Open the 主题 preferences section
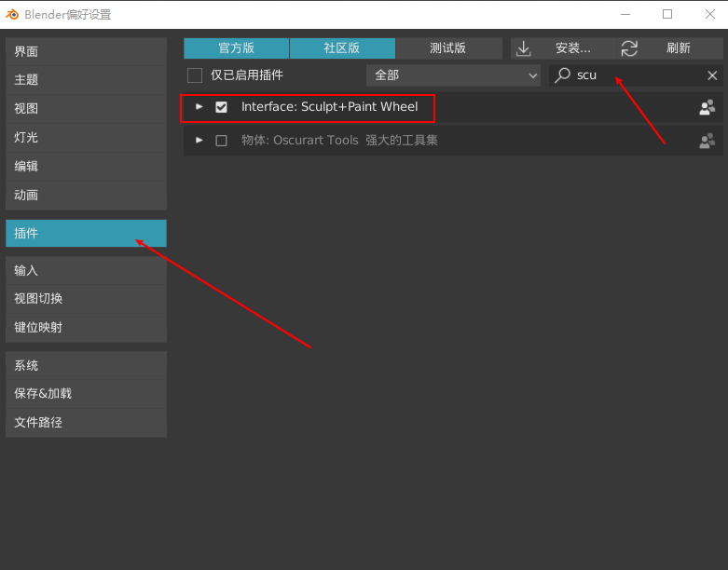728x570 pixels. click(86, 80)
